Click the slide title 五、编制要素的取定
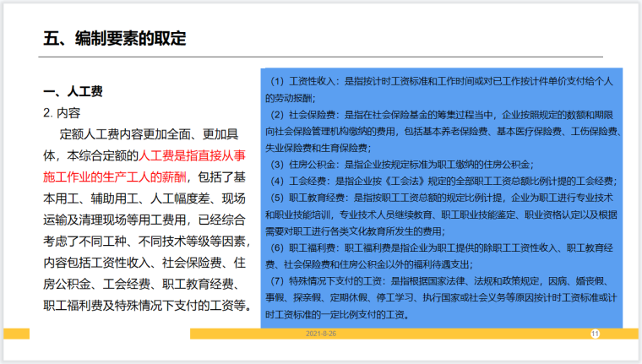642x364 pixels. 114,38
